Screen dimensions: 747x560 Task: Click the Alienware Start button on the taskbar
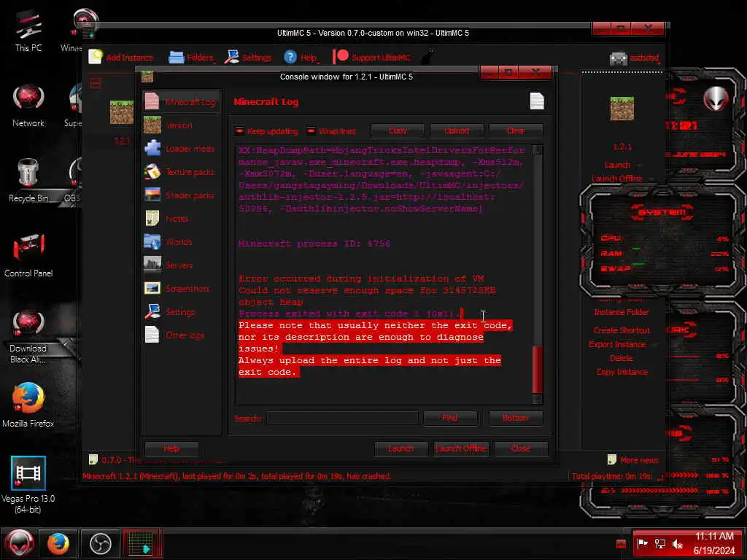(19, 542)
